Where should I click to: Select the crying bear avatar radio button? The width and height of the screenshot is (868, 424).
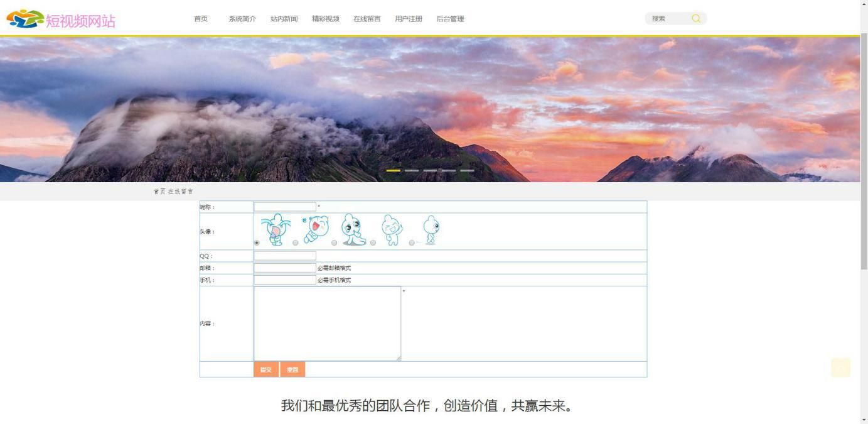pyautogui.click(x=257, y=242)
